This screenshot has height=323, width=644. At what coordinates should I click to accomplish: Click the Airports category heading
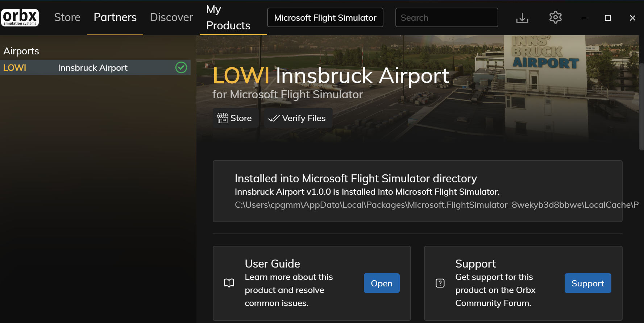[21, 51]
